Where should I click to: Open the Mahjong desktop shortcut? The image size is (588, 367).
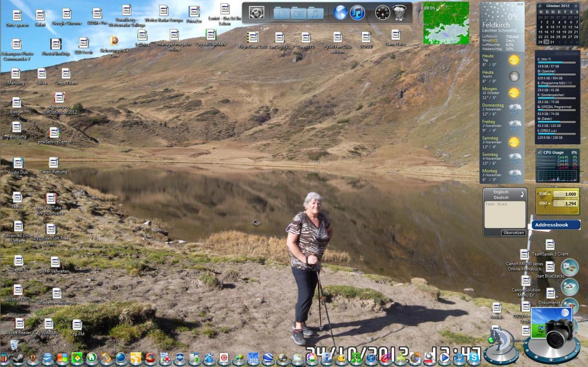16,77
